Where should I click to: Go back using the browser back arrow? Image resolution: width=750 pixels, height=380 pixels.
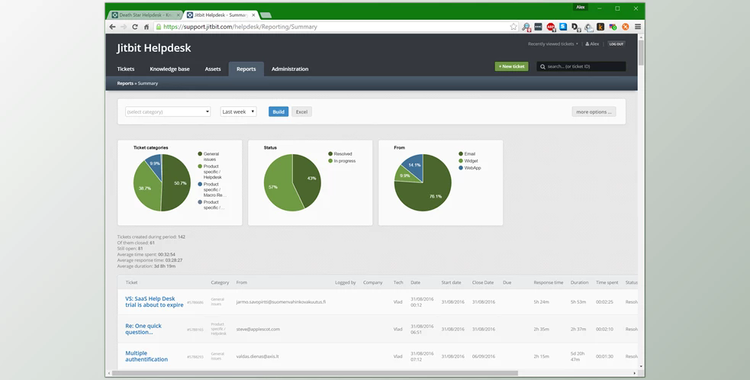[112, 27]
